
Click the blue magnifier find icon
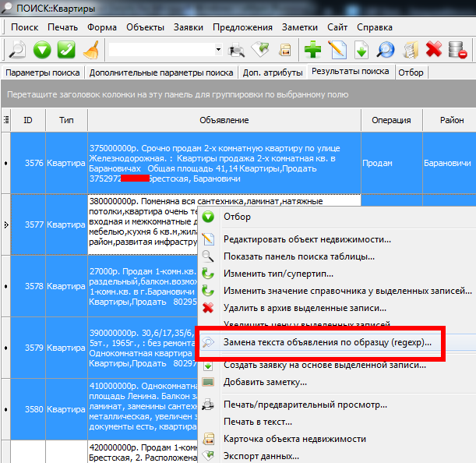pos(386,50)
